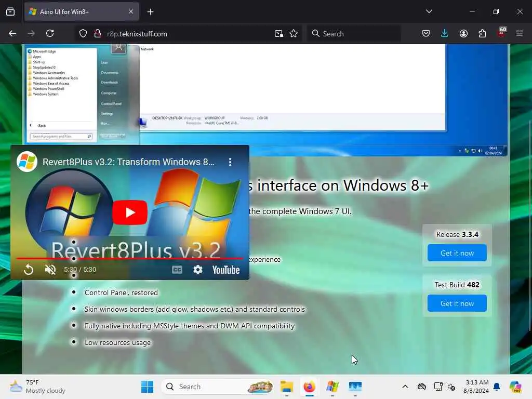
Task: Get Test Build 482 now
Action: coord(457,303)
